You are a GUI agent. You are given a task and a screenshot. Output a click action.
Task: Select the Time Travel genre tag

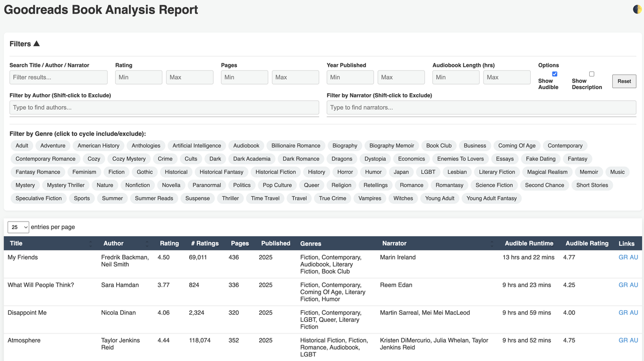pyautogui.click(x=265, y=198)
